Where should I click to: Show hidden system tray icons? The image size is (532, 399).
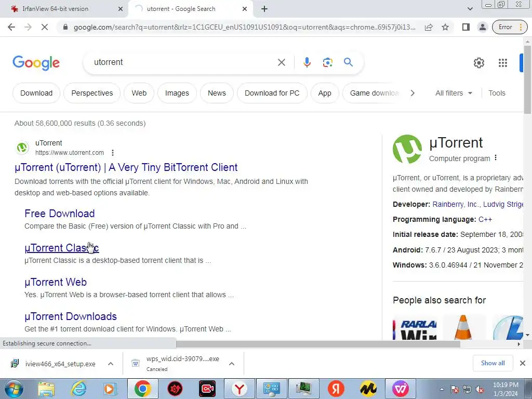click(x=442, y=389)
